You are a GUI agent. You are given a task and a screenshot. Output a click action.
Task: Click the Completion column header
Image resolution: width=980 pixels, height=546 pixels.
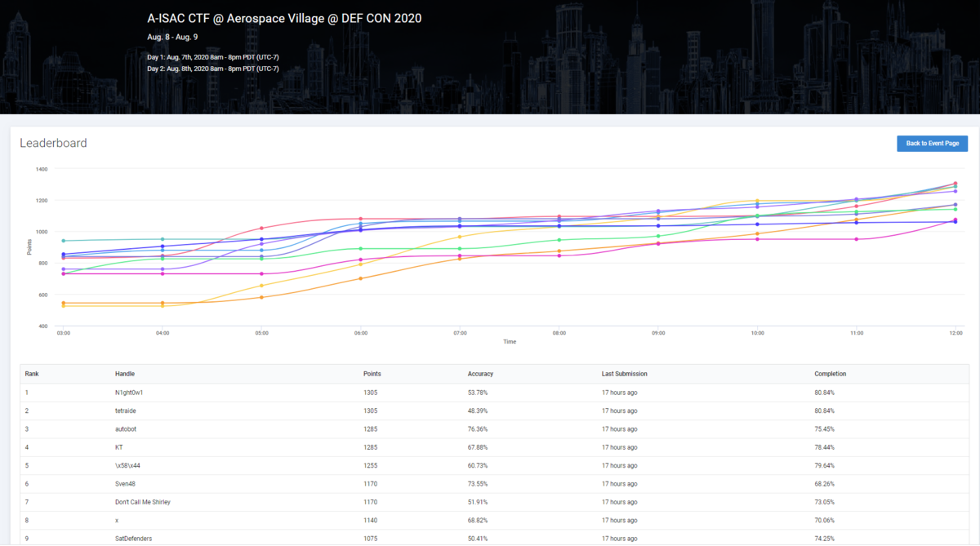point(831,374)
